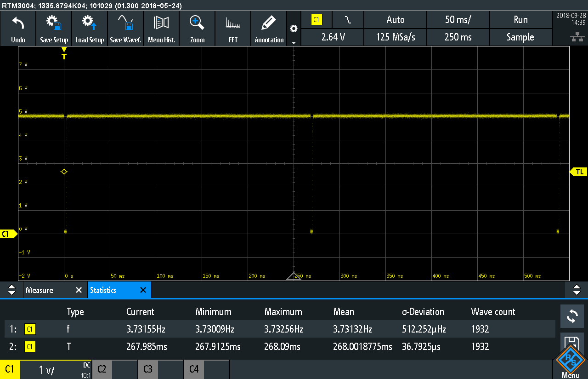Image resolution: width=588 pixels, height=379 pixels.
Task: Open the Auto trigger mode selector
Action: tap(395, 20)
